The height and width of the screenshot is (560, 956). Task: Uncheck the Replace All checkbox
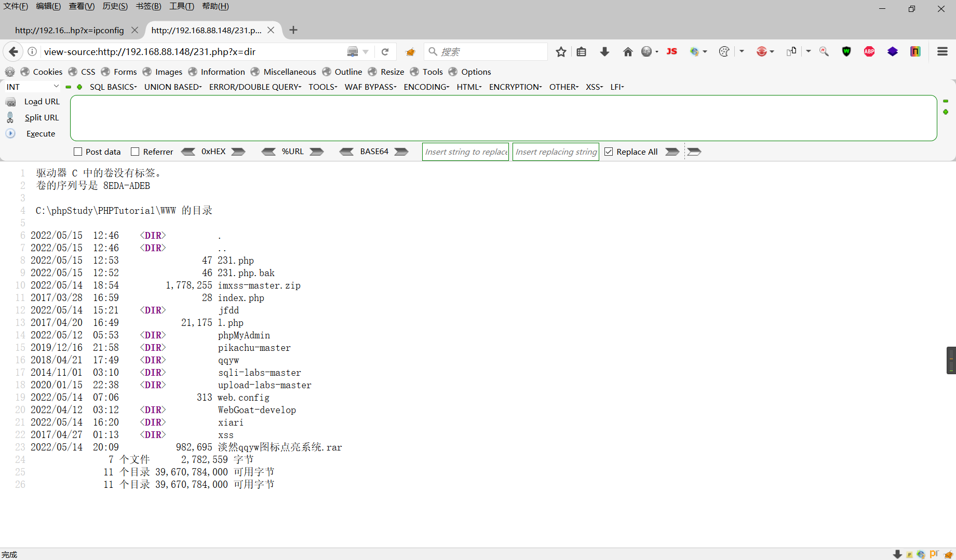pyautogui.click(x=608, y=152)
